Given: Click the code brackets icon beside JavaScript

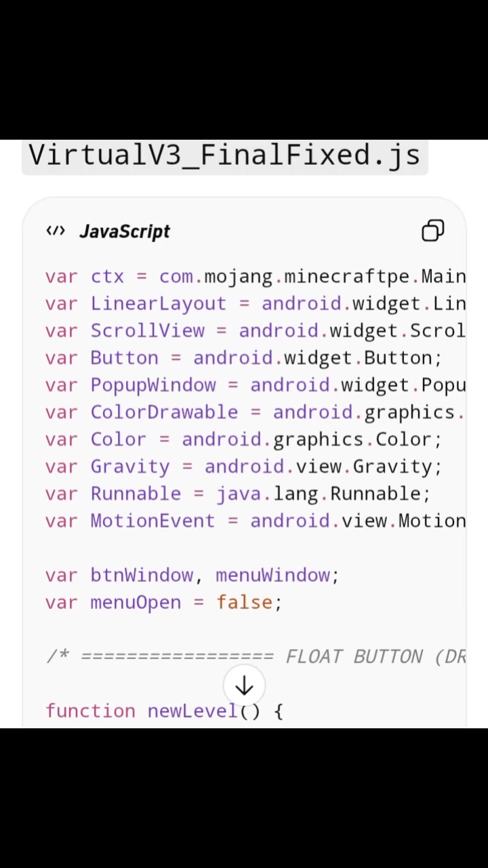Looking at the screenshot, I should [56, 231].
